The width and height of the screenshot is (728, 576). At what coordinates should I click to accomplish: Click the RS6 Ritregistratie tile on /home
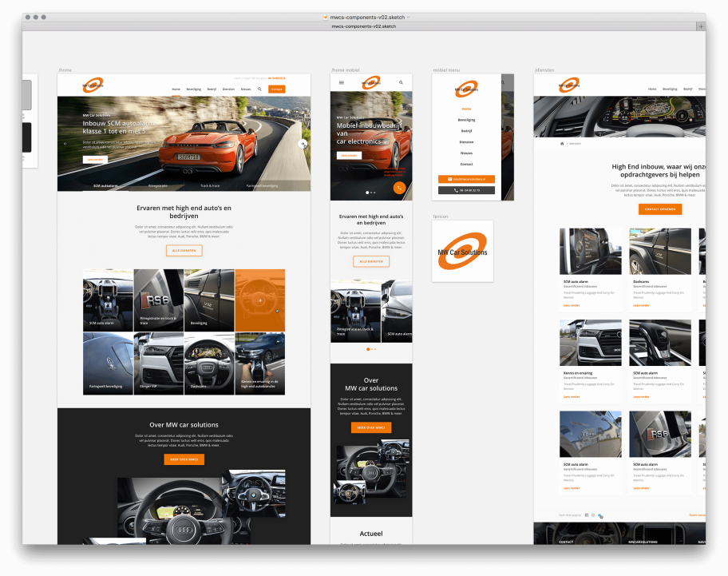click(x=159, y=300)
